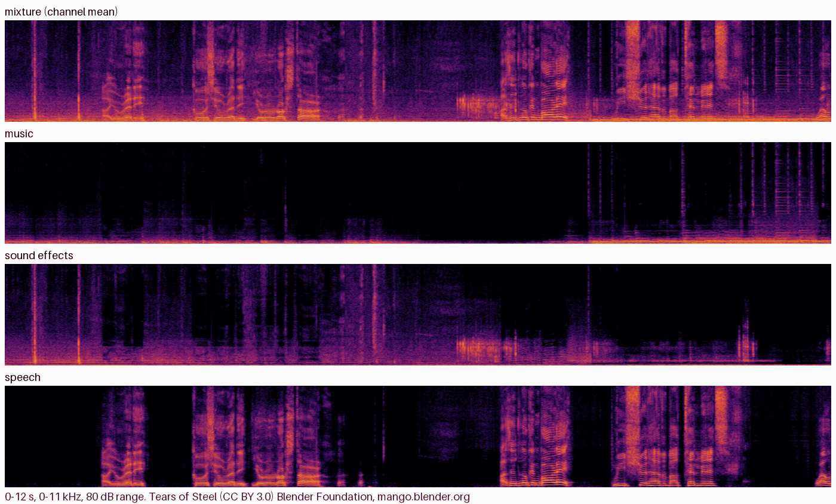
Task: Click the Tears of Steel caption text
Action: (x=237, y=497)
